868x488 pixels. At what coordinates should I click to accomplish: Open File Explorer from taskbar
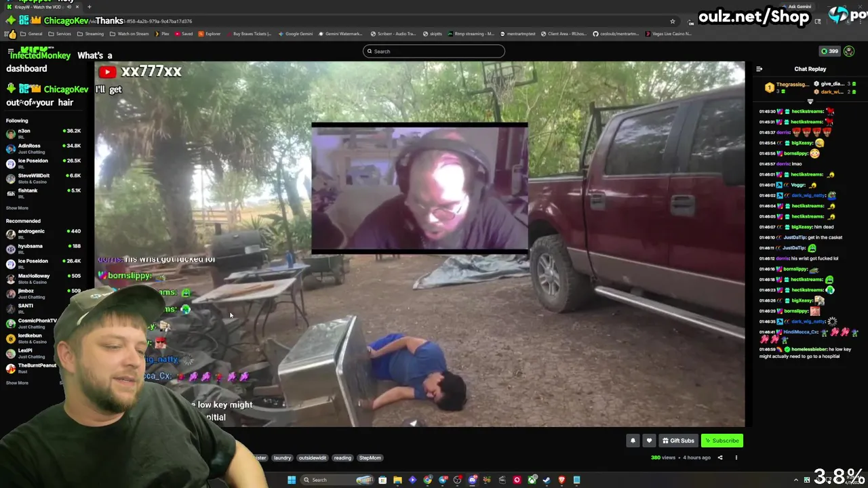pyautogui.click(x=397, y=480)
